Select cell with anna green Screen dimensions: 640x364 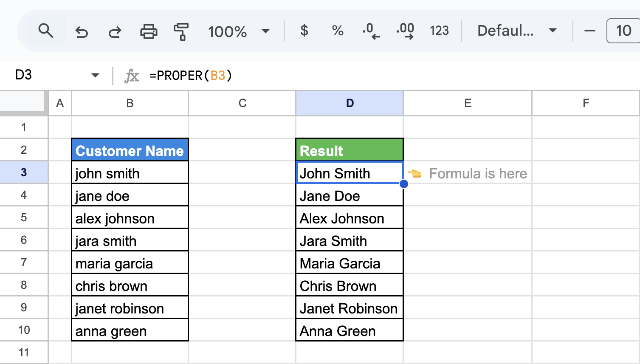130,330
